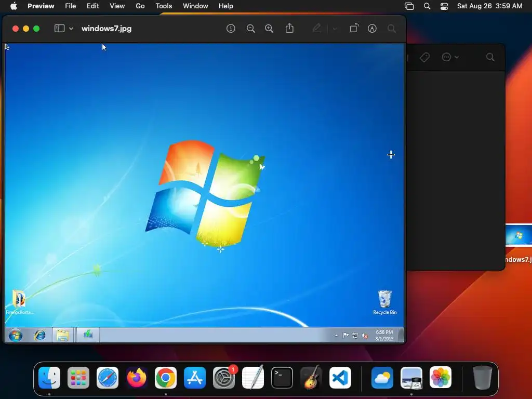Click the Windows Start orb in the picture
The width and height of the screenshot is (532, 399).
point(15,335)
